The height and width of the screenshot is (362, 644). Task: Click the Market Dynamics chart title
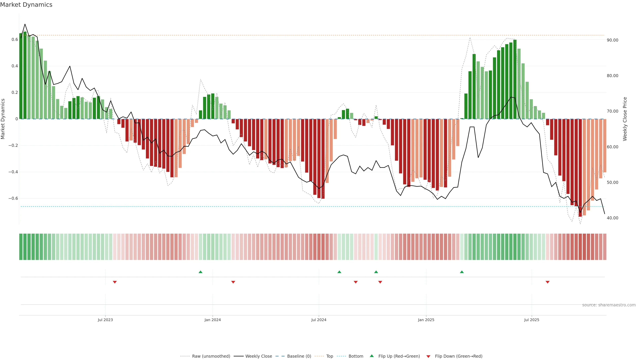(x=26, y=5)
